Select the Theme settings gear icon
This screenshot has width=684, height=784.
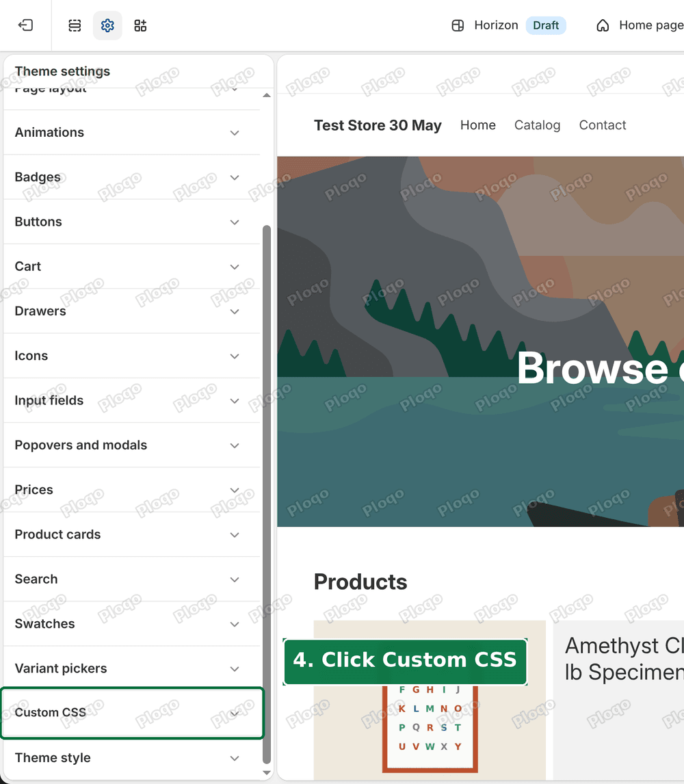(107, 25)
